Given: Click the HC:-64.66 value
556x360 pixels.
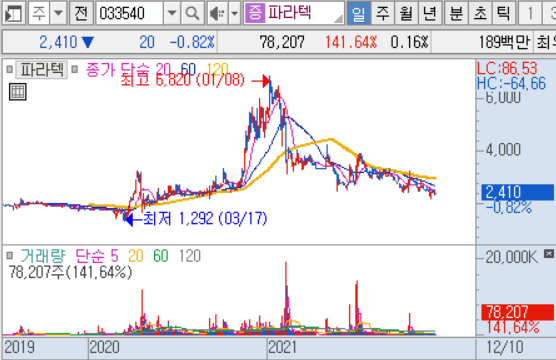Looking at the screenshot, I should (x=511, y=84).
